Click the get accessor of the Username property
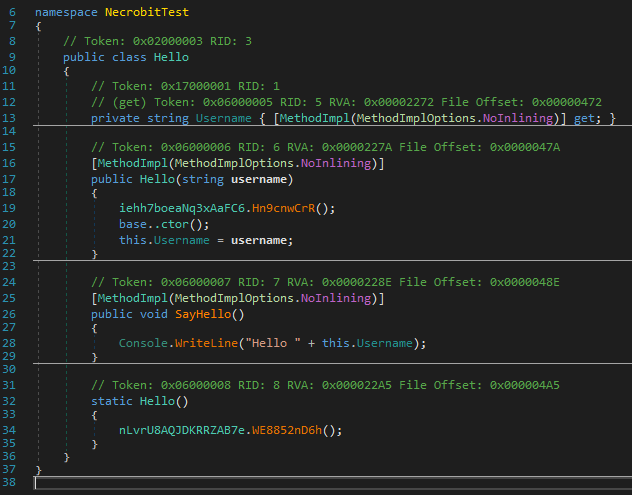Screen dimensions: 632x495 tap(590, 118)
